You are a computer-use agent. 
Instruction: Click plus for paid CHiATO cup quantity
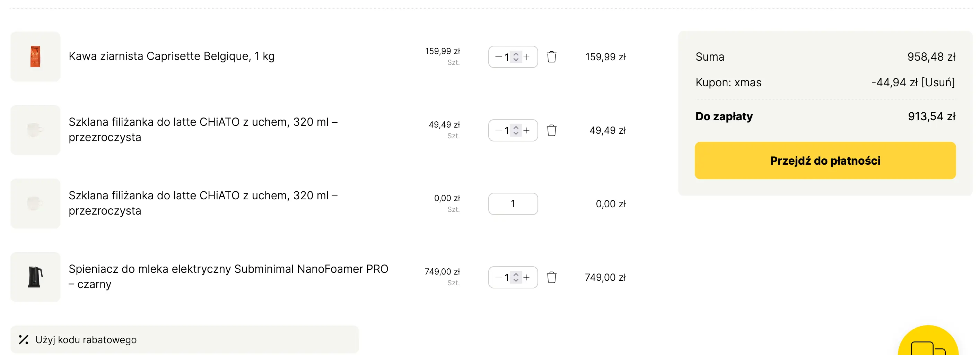tap(526, 130)
